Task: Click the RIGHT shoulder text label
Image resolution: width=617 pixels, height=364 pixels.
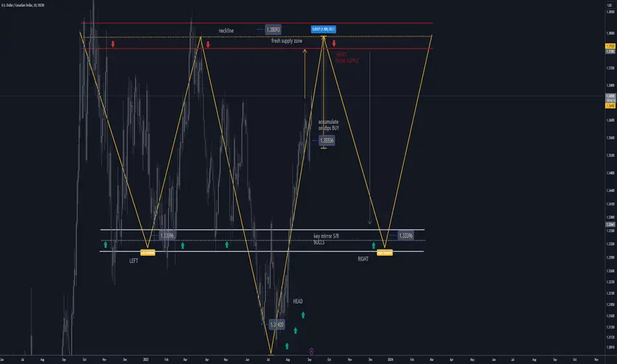Action: click(x=363, y=259)
